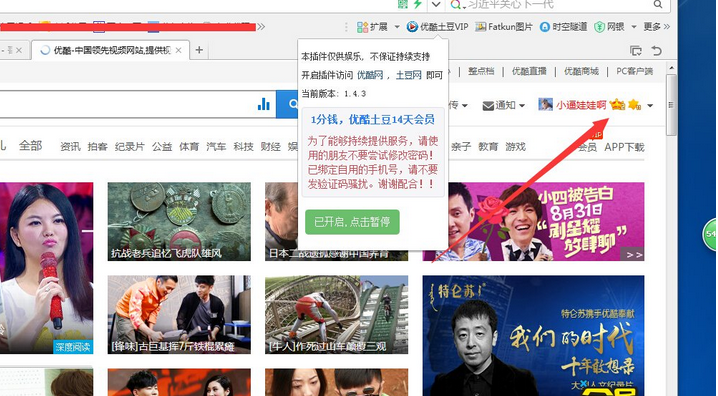718x396 pixels.
Task: Open the 土豆网 link in popup
Action: pos(408,75)
